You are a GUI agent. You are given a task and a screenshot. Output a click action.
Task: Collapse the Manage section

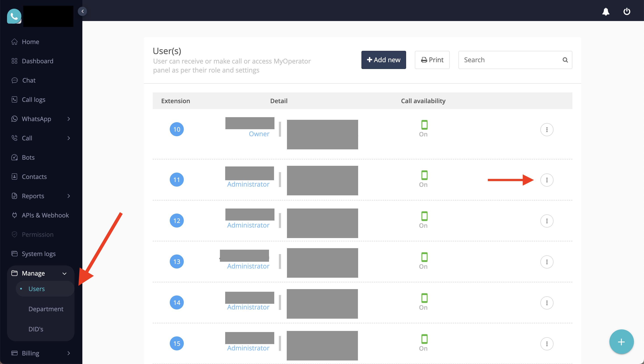[64, 274]
